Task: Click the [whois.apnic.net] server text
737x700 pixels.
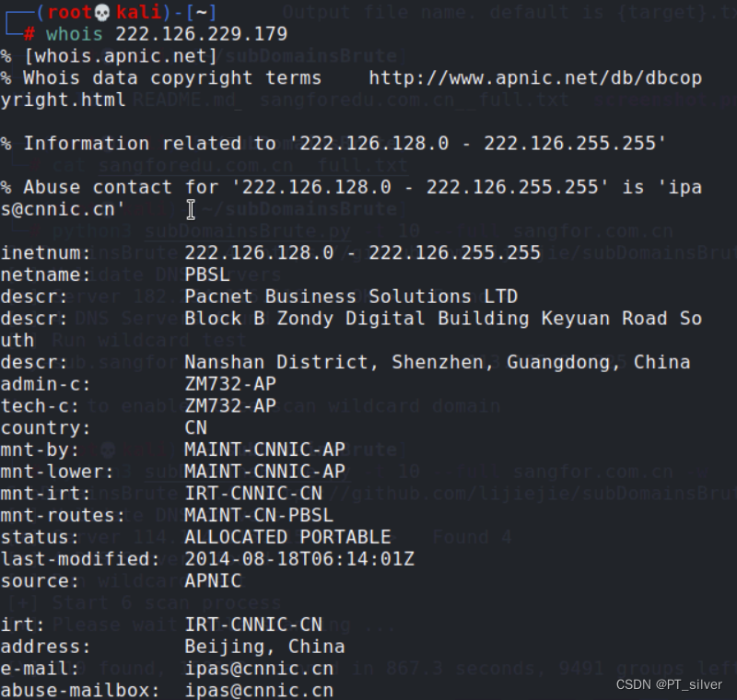Action: tap(121, 56)
